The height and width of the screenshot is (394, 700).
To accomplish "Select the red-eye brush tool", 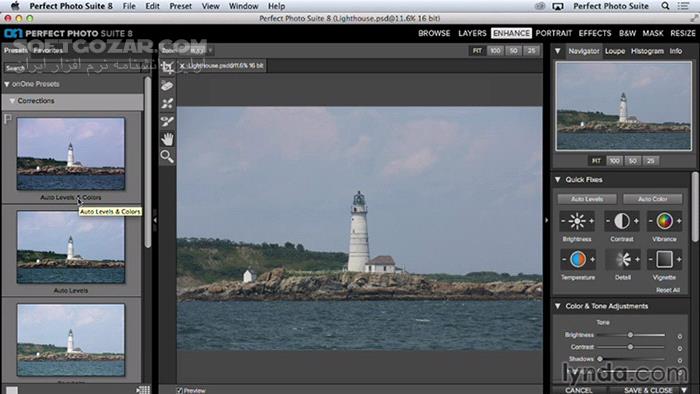I will pyautogui.click(x=167, y=121).
